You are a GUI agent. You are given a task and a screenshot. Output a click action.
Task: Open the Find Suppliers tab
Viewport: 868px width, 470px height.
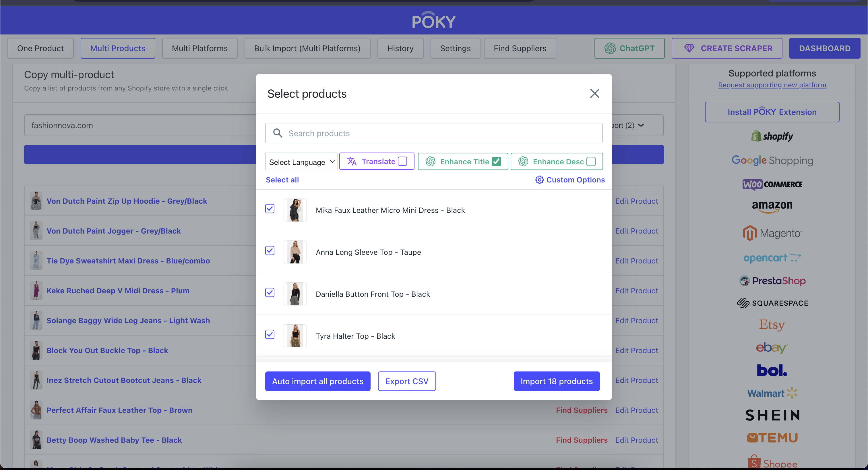click(x=520, y=48)
